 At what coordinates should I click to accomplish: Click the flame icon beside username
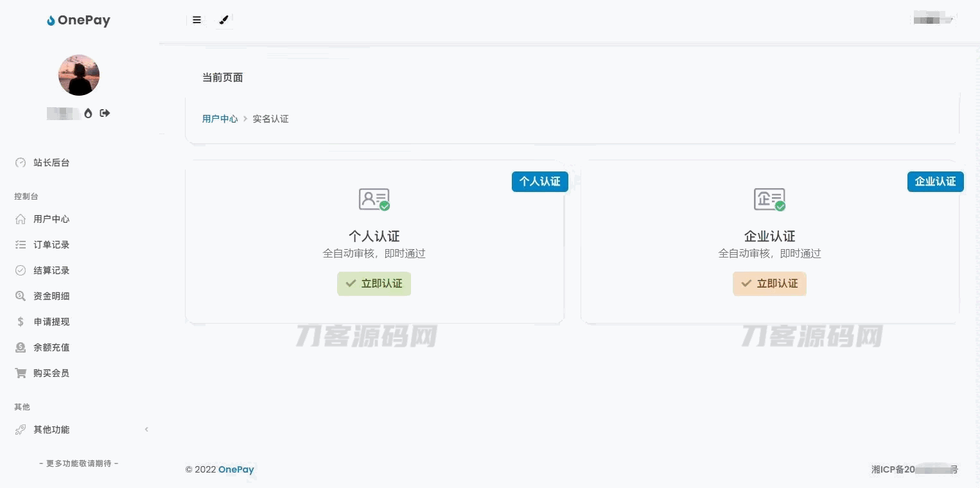coord(88,114)
